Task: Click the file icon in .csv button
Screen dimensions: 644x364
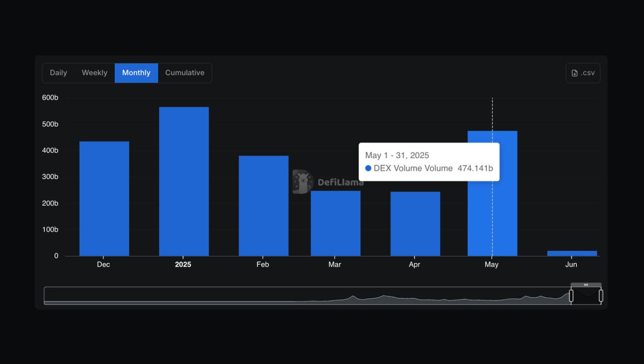Action: pyautogui.click(x=575, y=73)
